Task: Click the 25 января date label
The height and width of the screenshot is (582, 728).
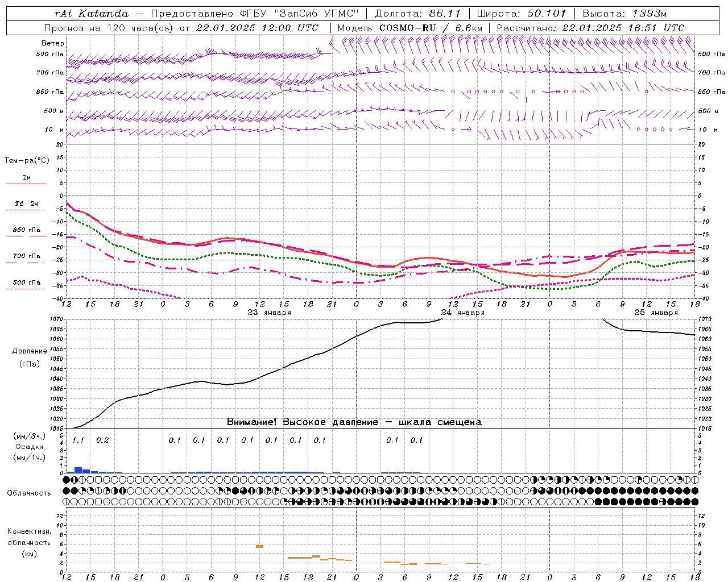Action: pos(656,313)
